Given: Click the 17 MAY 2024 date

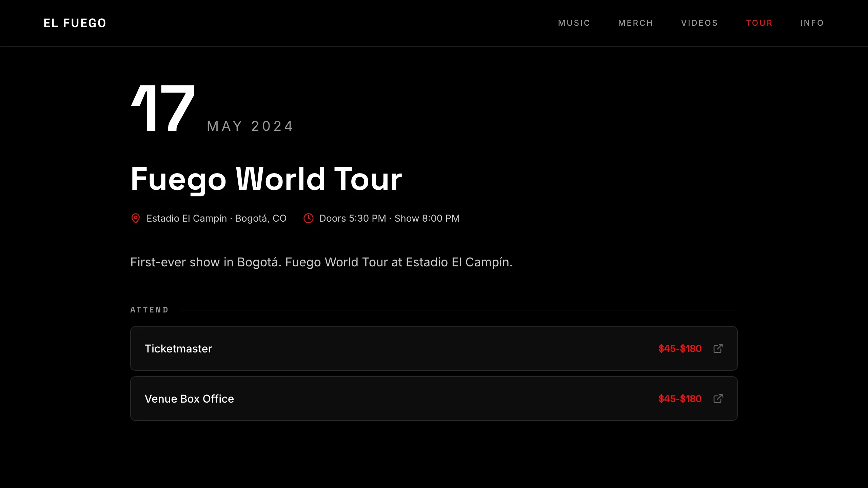Looking at the screenshot, I should pyautogui.click(x=210, y=112).
